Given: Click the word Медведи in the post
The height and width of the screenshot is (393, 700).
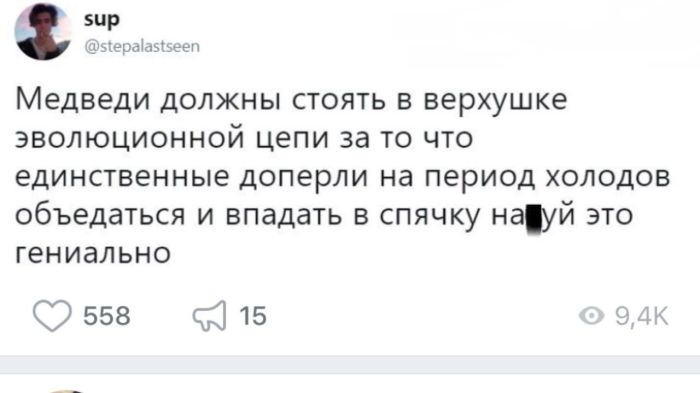Looking at the screenshot, I should tap(83, 100).
